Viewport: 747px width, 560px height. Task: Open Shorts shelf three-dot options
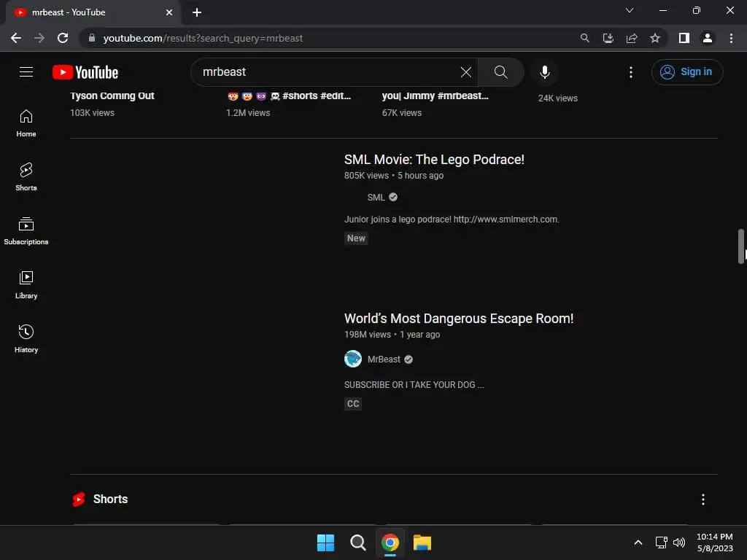pyautogui.click(x=703, y=499)
